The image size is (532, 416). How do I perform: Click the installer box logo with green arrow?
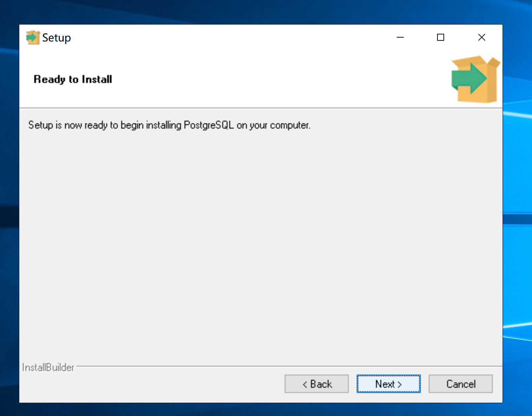[475, 79]
